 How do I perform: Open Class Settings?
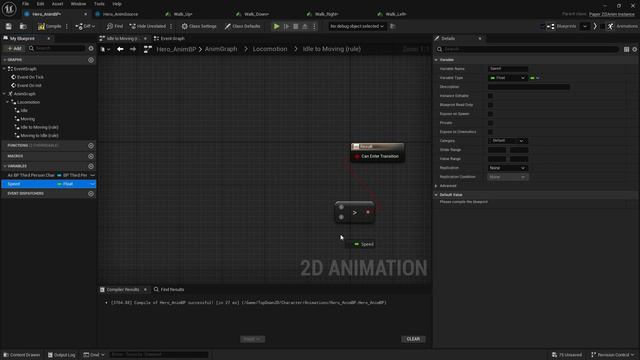click(199, 26)
